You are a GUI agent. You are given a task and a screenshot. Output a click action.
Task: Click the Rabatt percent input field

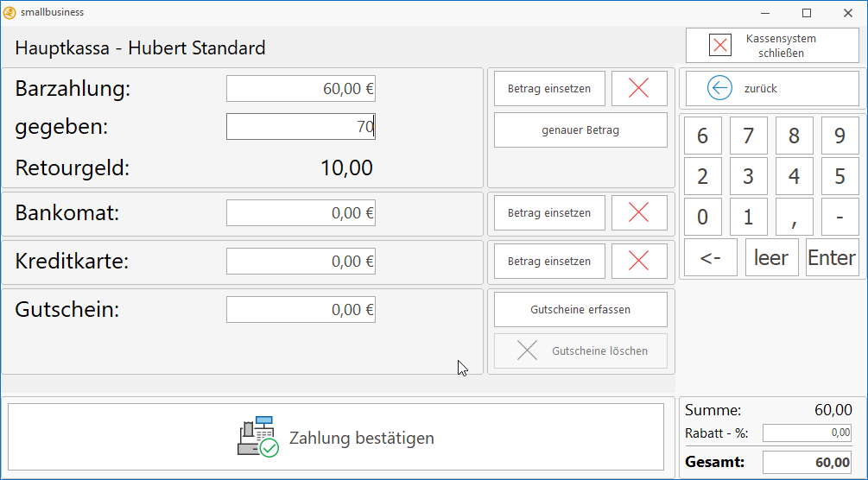coord(807,433)
